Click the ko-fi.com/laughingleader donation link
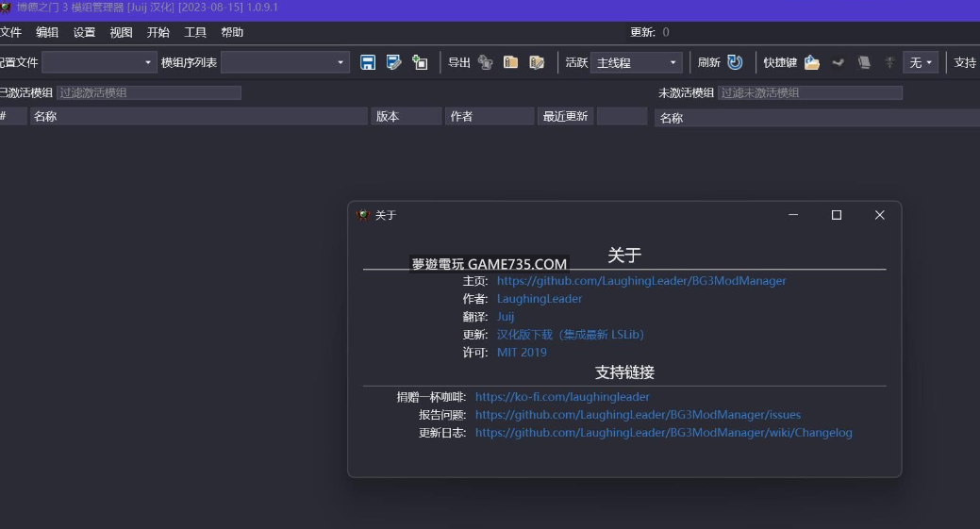The image size is (980, 529). [x=562, y=397]
